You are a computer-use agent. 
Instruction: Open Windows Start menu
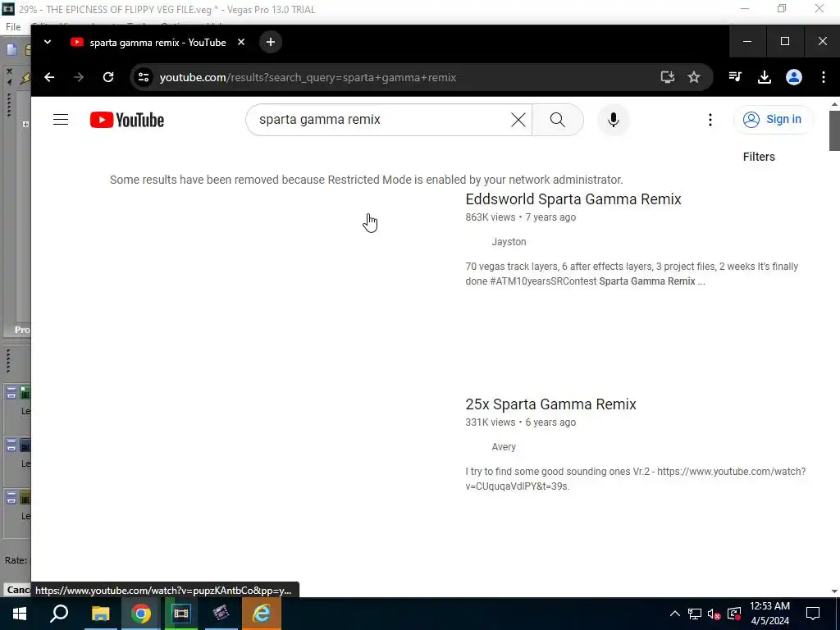(20, 614)
